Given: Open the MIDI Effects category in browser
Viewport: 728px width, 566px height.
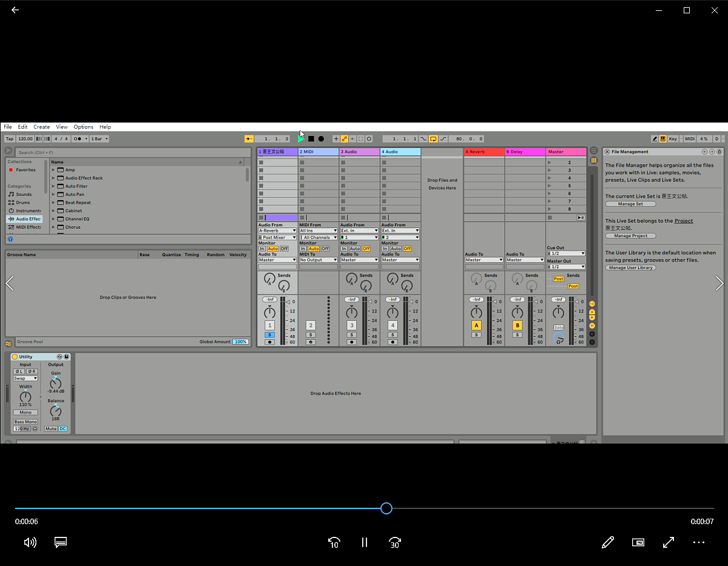Looking at the screenshot, I should coord(25,227).
